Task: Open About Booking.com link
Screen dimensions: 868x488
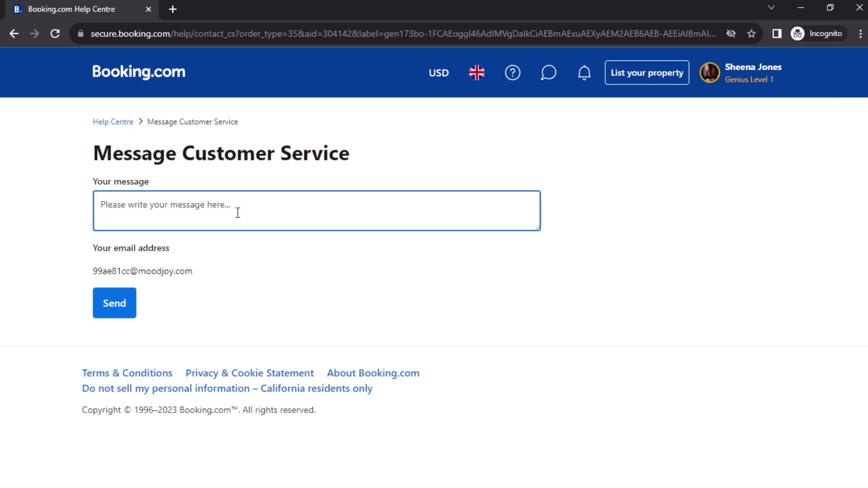Action: click(373, 372)
